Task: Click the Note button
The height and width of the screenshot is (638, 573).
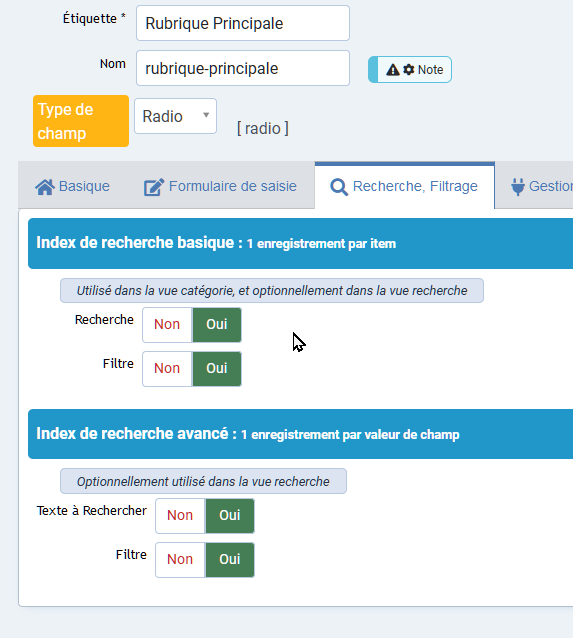Action: (x=410, y=70)
